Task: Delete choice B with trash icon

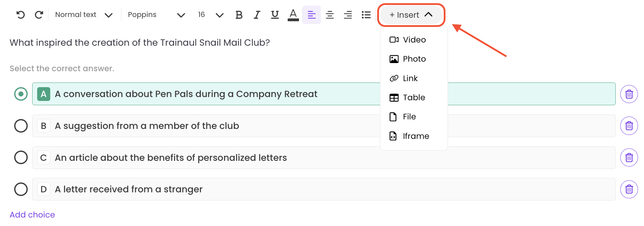Action: coord(629,126)
